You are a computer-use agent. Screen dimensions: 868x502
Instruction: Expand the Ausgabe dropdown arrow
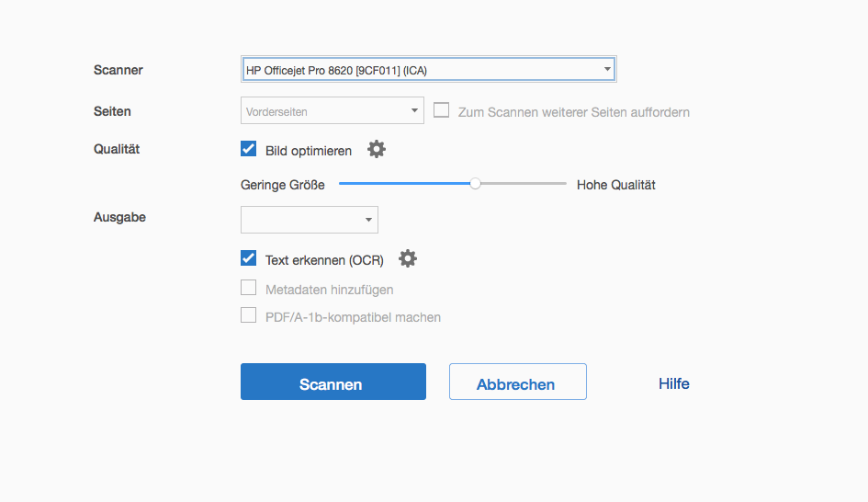click(368, 220)
